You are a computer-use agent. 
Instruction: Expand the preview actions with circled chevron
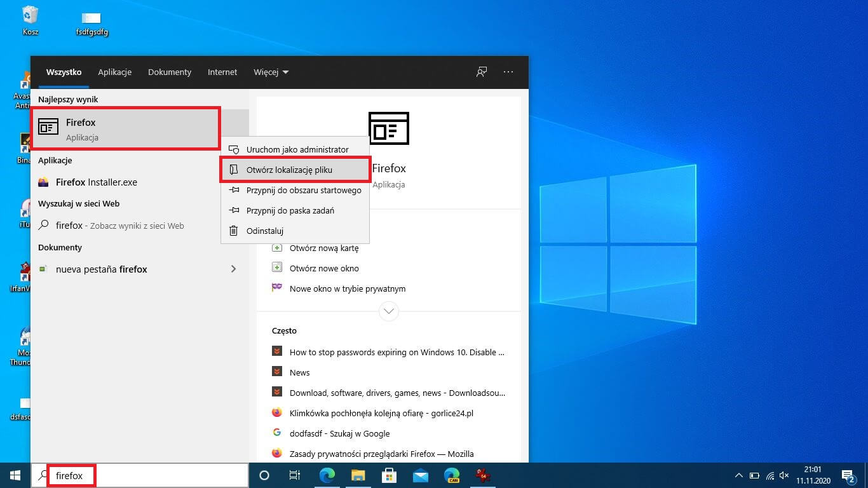pyautogui.click(x=388, y=311)
